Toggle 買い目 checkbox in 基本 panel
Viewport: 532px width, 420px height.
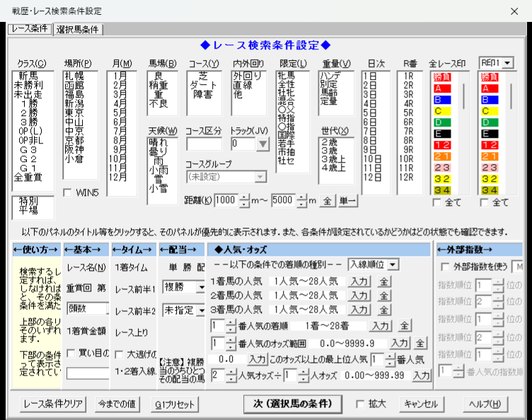(71, 354)
